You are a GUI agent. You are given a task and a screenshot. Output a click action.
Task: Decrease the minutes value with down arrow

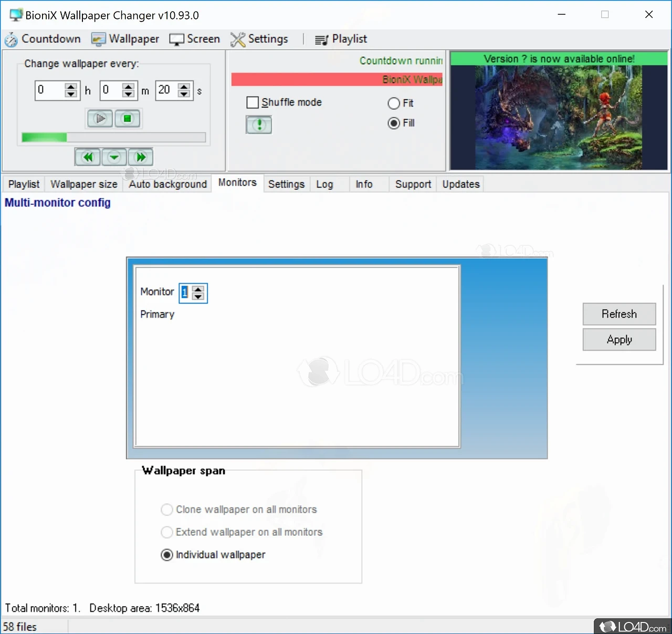point(128,95)
